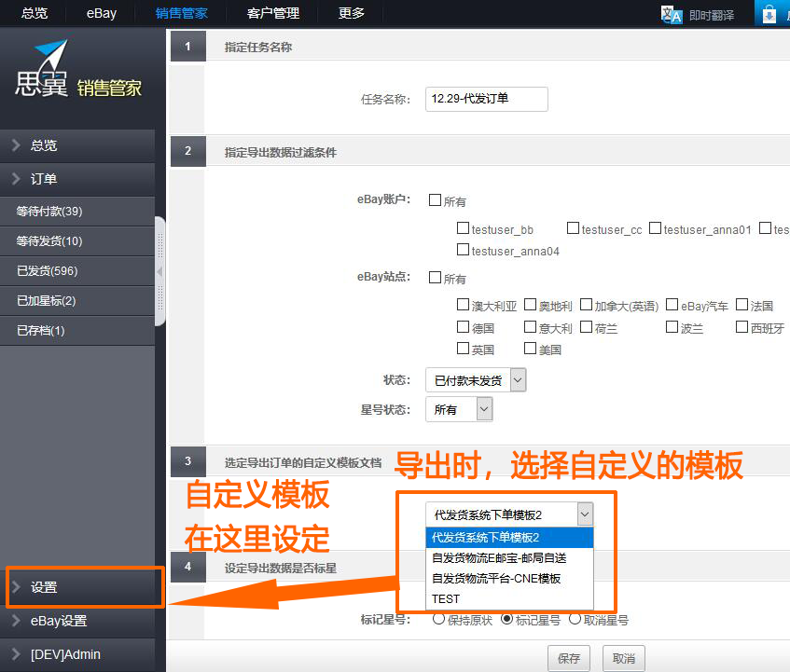Select highlighted 代发货系统下单模板2 option
Screen dimensions: 790x672
pyautogui.click(x=509, y=537)
